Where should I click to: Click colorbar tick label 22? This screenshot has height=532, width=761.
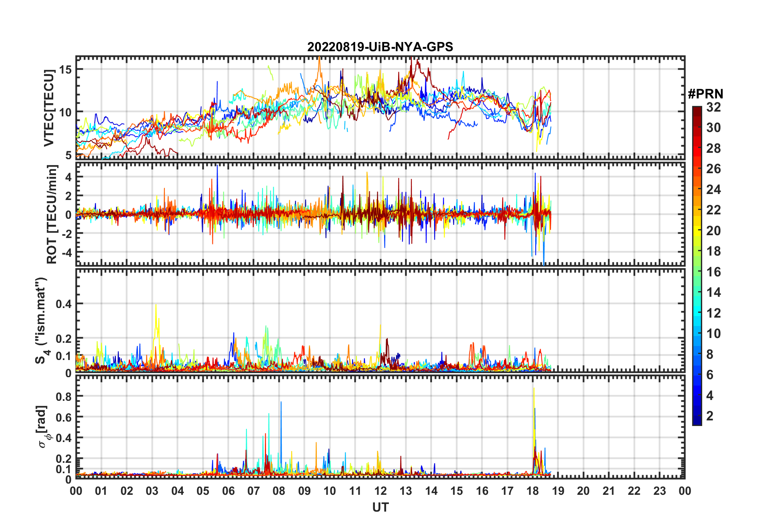tap(713, 210)
